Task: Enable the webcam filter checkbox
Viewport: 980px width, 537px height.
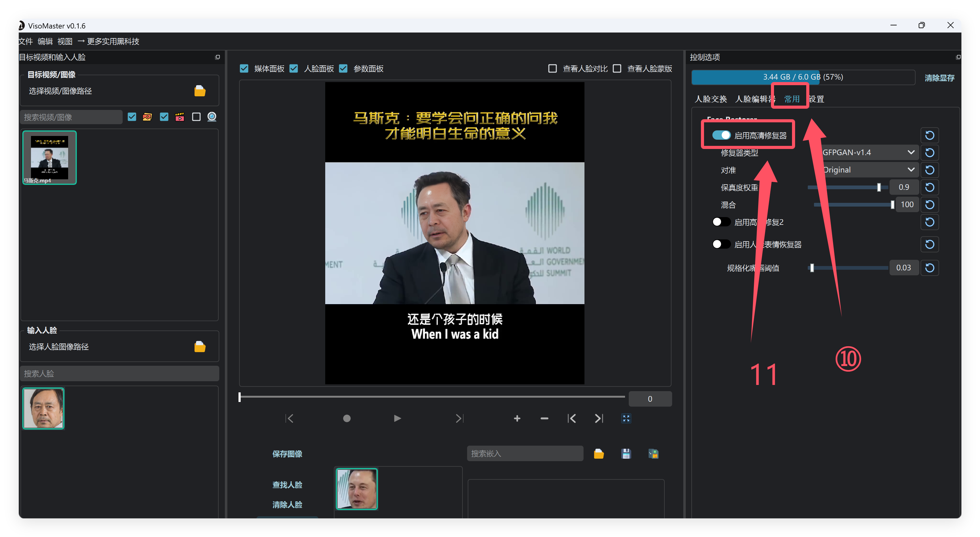Action: tap(196, 117)
